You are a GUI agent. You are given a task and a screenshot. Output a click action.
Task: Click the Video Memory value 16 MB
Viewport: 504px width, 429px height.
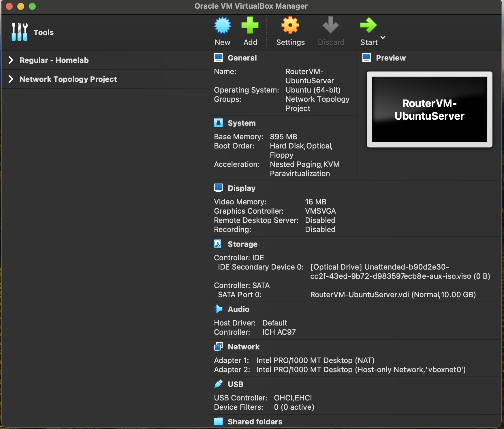(x=316, y=202)
